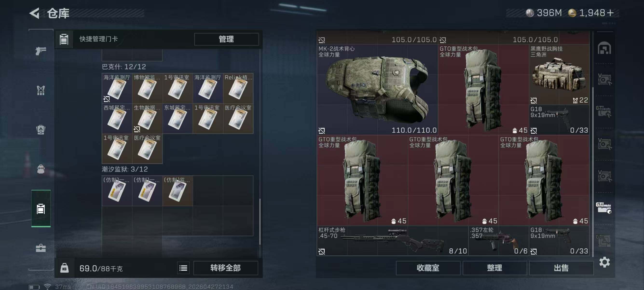Open the 收藏室 collection room
644x290 pixels.
428,268
